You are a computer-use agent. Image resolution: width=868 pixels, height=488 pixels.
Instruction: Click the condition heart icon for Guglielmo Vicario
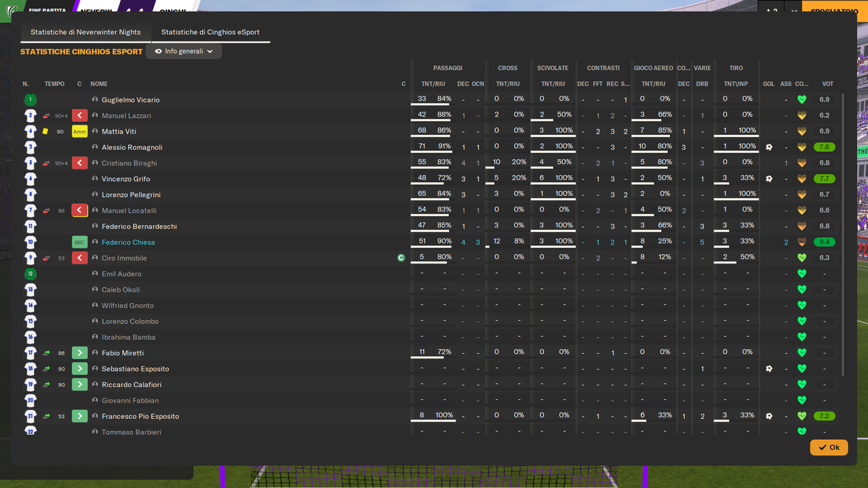[x=802, y=100]
